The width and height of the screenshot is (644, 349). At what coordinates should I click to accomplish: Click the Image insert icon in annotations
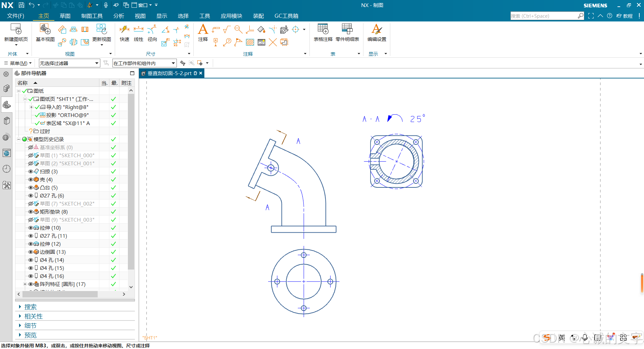click(x=261, y=42)
